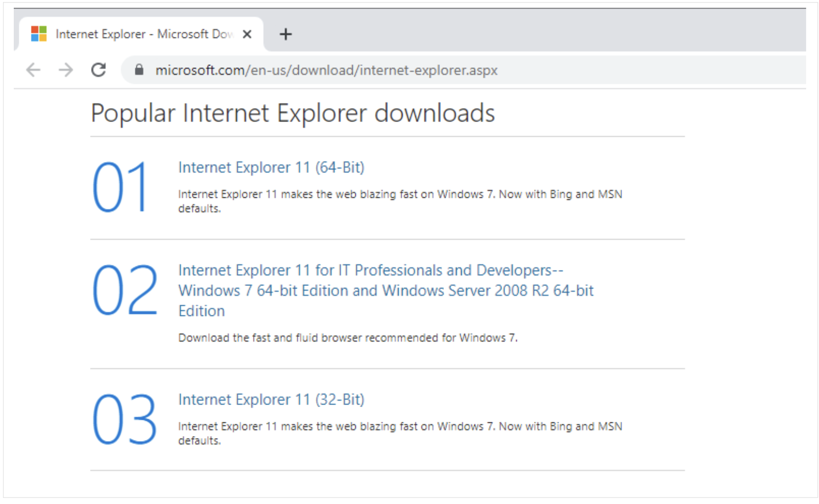Screen dimensions: 819x504
Task: Open the Internet Explorer 11 (32-Bit) link
Action: point(271,399)
